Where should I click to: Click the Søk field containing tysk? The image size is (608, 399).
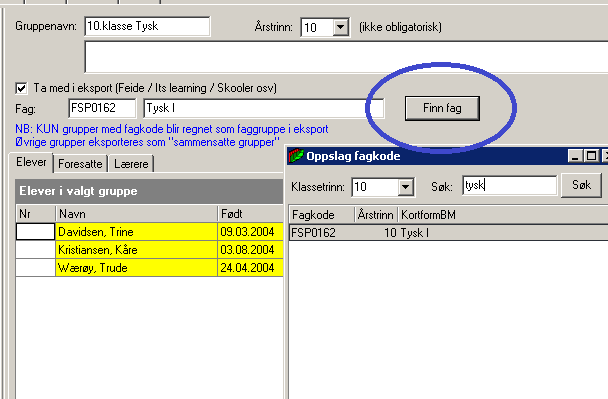pyautogui.click(x=510, y=185)
